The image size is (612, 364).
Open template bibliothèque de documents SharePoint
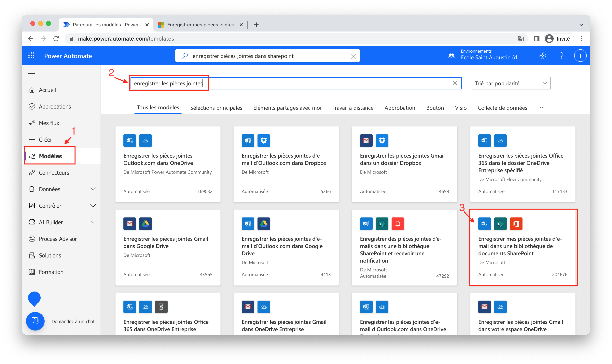(523, 247)
